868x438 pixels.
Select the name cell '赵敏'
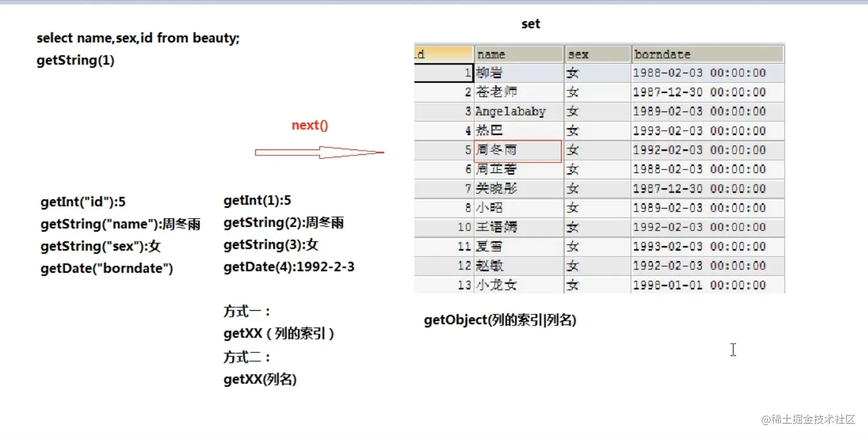click(519, 266)
